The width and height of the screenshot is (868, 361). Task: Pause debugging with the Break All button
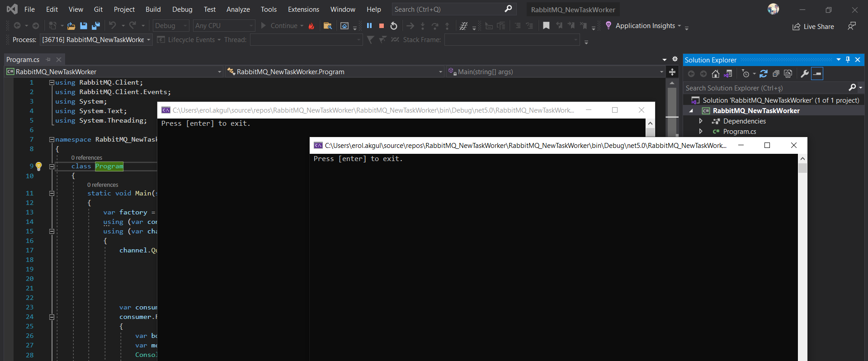click(x=369, y=26)
